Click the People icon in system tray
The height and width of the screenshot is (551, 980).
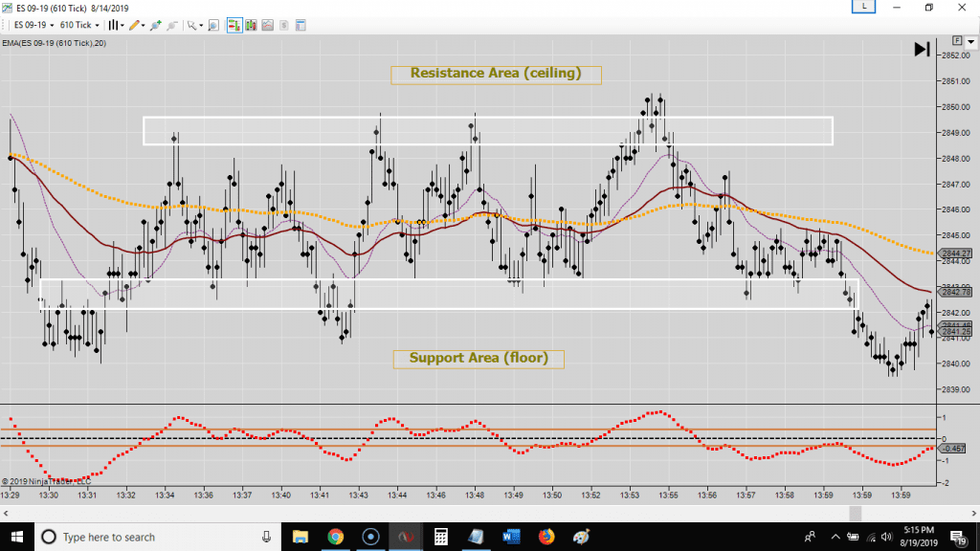(x=810, y=537)
